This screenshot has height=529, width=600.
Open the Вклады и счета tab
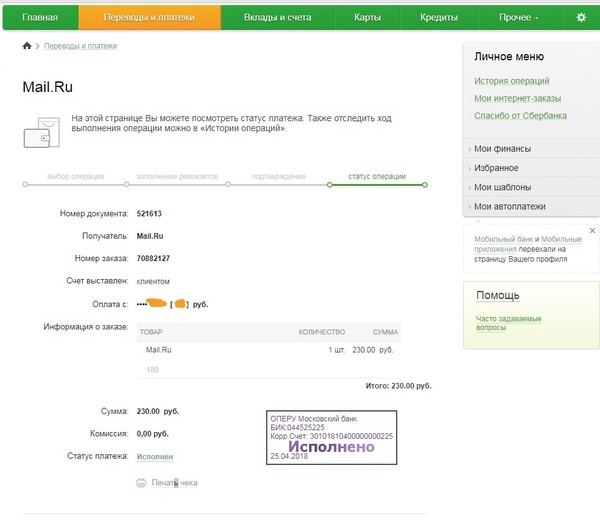277,17
